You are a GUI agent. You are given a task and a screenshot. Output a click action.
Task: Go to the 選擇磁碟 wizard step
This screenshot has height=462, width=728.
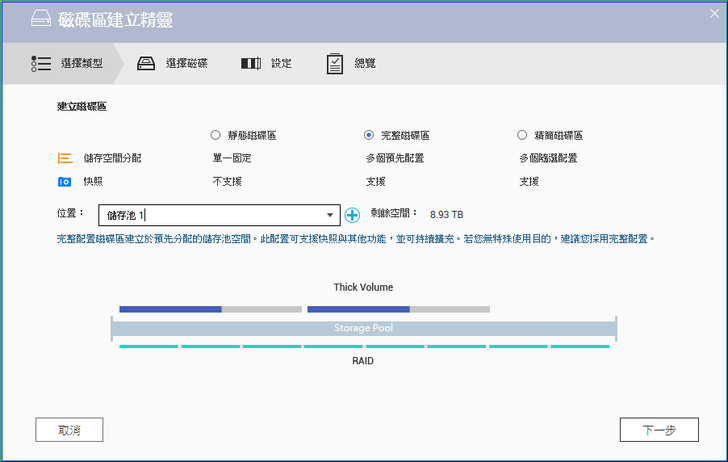tap(186, 64)
